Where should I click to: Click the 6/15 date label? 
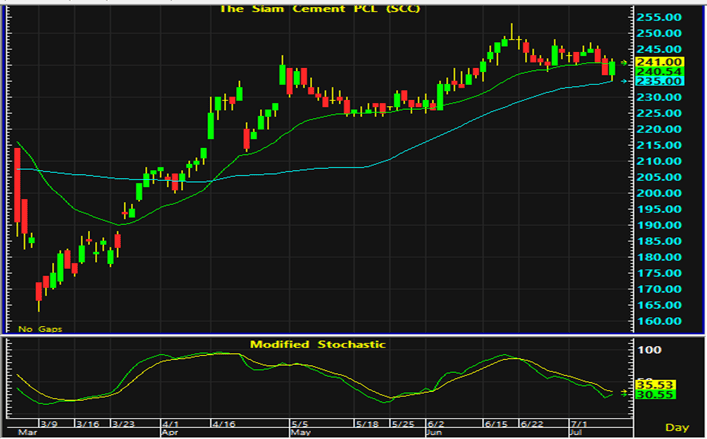tap(496, 424)
